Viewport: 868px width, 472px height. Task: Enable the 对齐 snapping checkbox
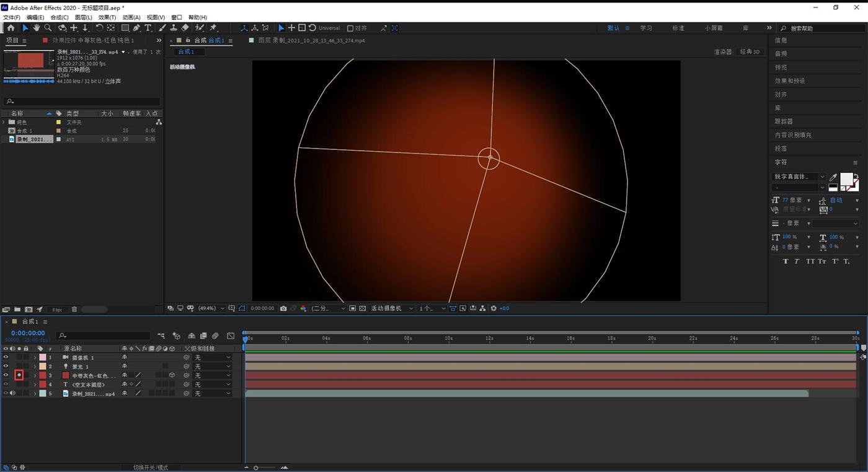(x=350, y=28)
